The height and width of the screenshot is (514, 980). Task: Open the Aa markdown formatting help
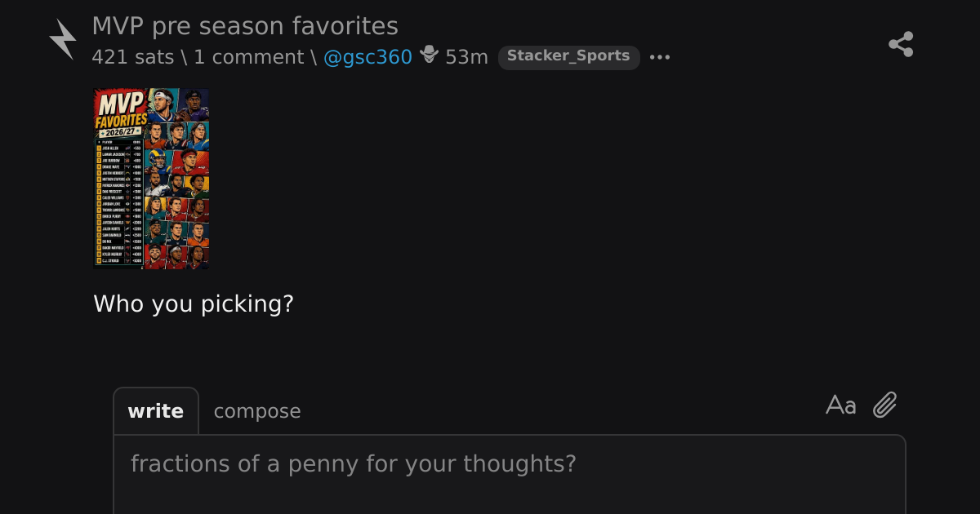[840, 405]
